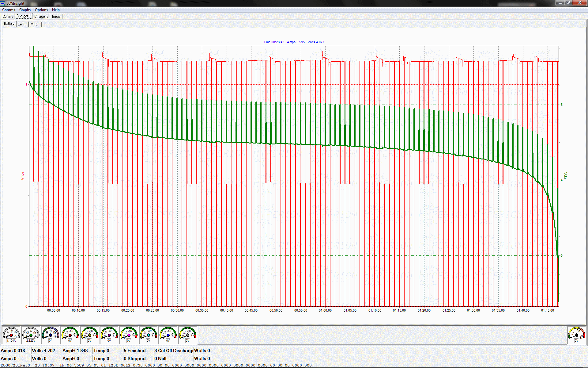This screenshot has height=368, width=588.
Task: Switch to the Errors tab
Action: (56, 17)
